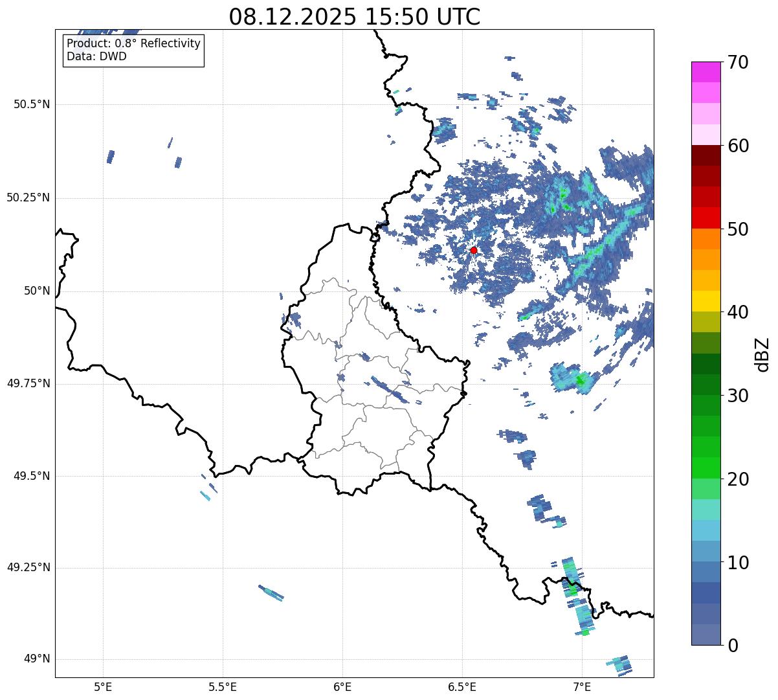This screenshot has height=700, width=778.
Task: Click the dBZ colorbar axis label
Action: click(x=763, y=354)
